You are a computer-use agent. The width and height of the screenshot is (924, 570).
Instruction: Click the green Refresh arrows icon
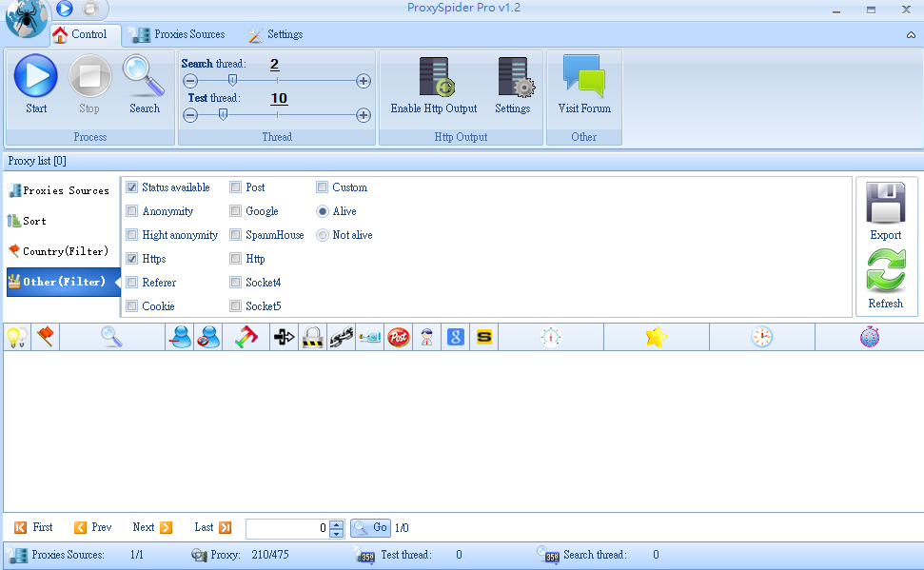click(x=885, y=270)
